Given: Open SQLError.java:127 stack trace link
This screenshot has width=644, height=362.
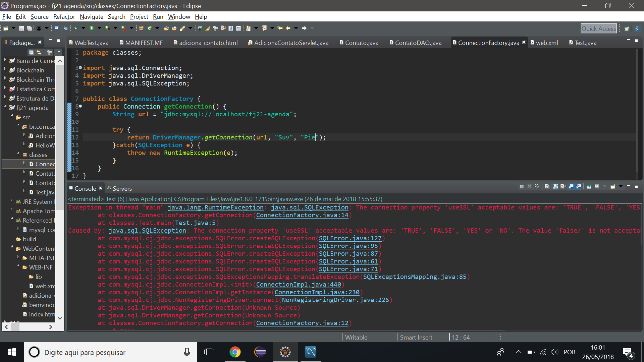Looking at the screenshot, I should tap(350, 238).
